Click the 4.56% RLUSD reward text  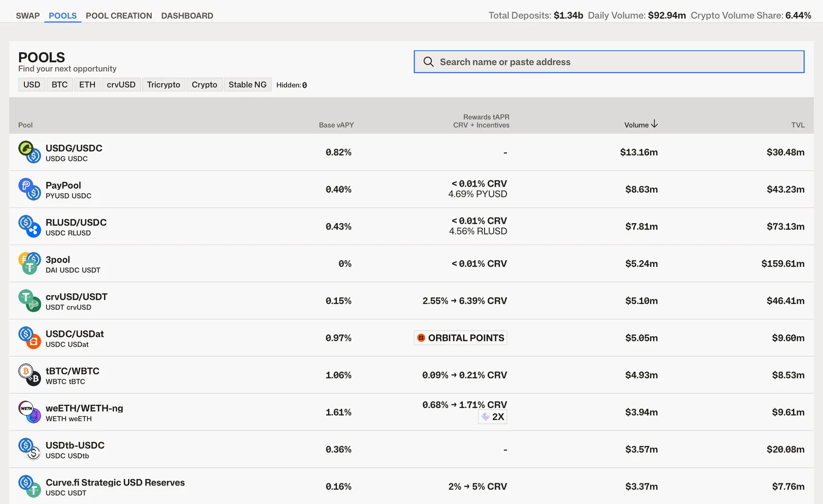[x=478, y=231]
